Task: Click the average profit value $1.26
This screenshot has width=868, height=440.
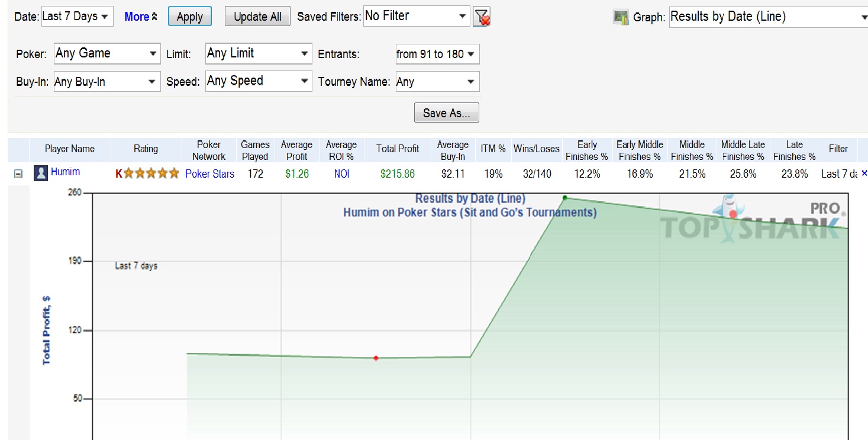Action: (x=296, y=174)
